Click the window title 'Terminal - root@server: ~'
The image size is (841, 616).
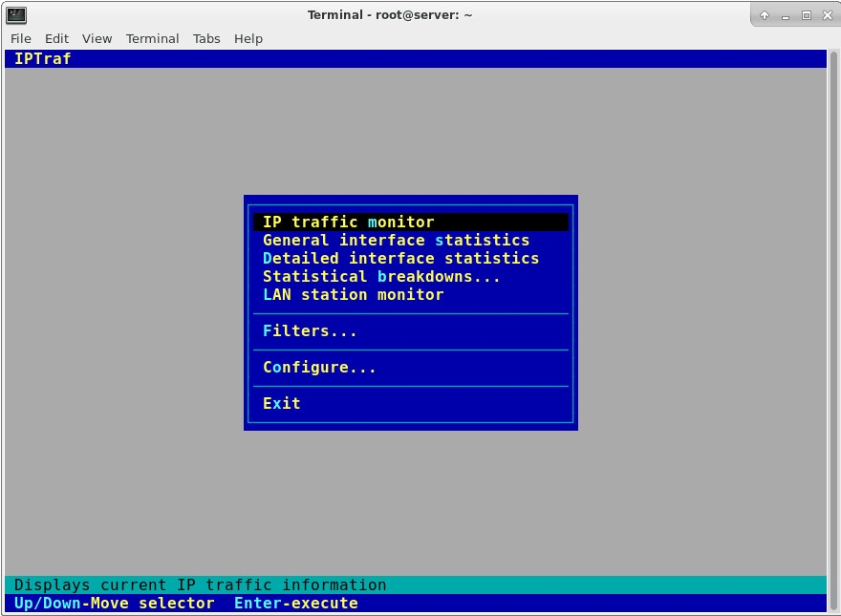390,15
